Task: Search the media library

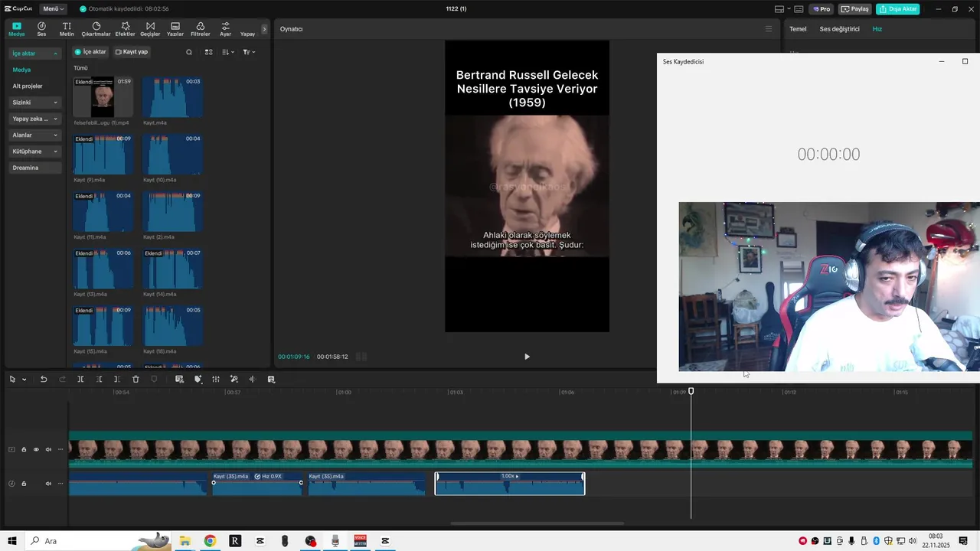Action: click(189, 52)
